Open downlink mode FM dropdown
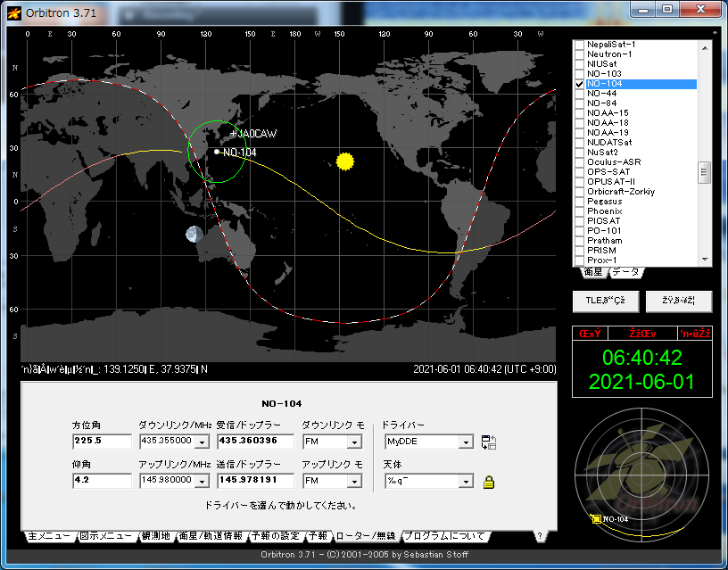This screenshot has width=728, height=570. [354, 442]
